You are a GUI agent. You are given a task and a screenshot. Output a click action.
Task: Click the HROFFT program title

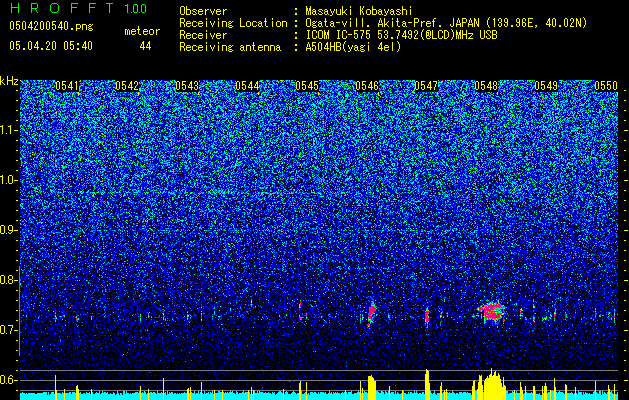click(63, 8)
